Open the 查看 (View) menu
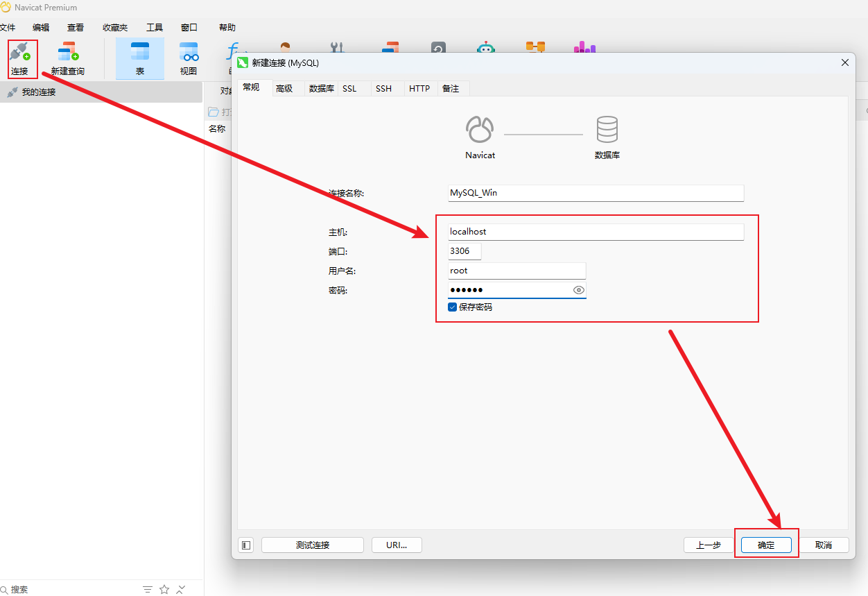Image resolution: width=868 pixels, height=596 pixels. pyautogui.click(x=76, y=28)
